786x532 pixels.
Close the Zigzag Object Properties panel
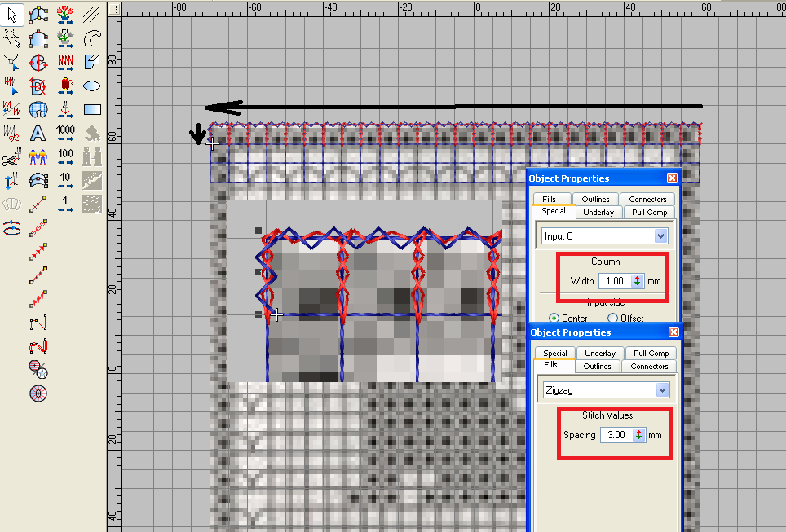pyautogui.click(x=672, y=332)
